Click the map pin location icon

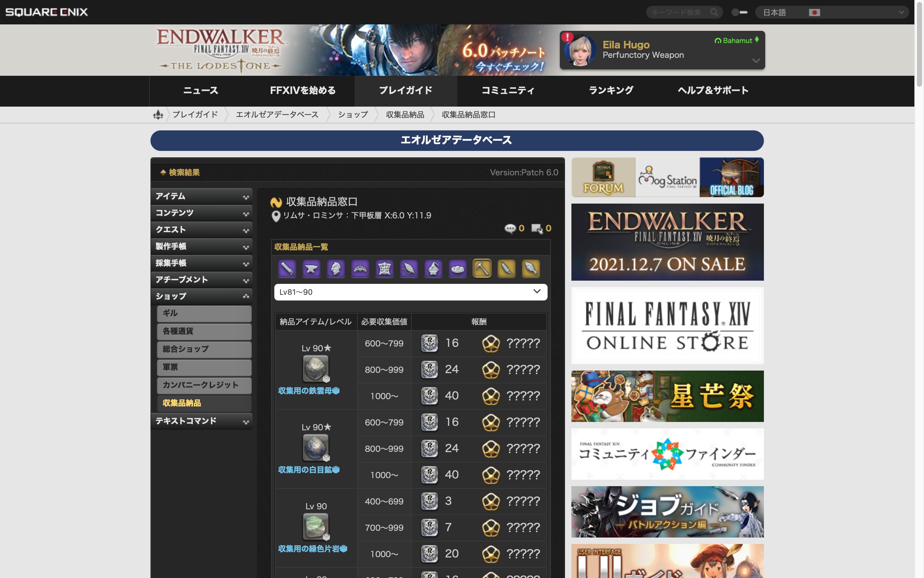click(276, 216)
